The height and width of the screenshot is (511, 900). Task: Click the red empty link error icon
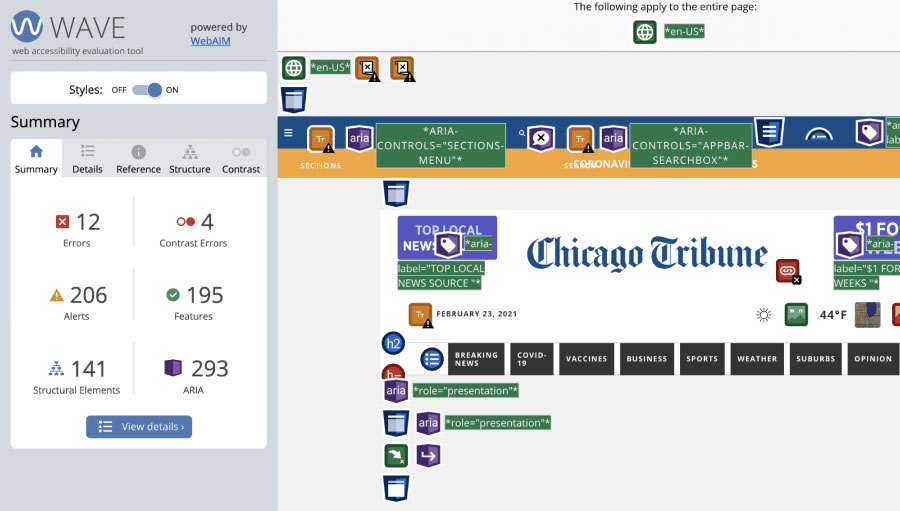[x=788, y=271]
